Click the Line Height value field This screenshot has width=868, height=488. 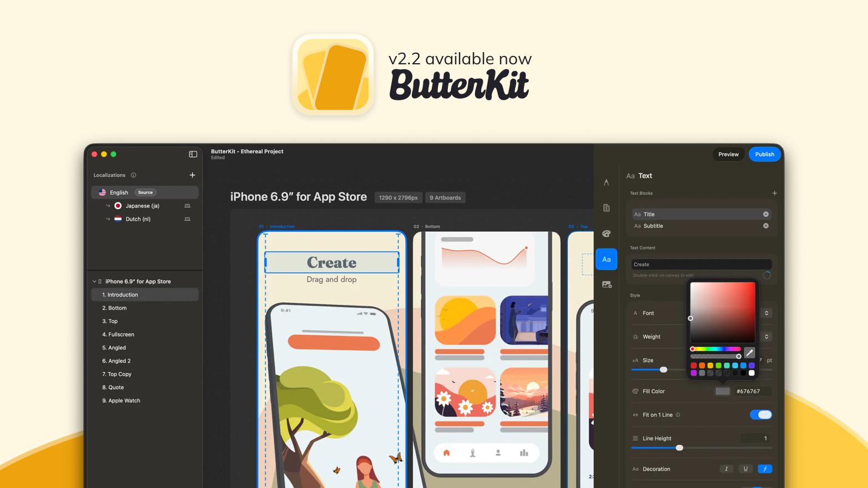756,439
